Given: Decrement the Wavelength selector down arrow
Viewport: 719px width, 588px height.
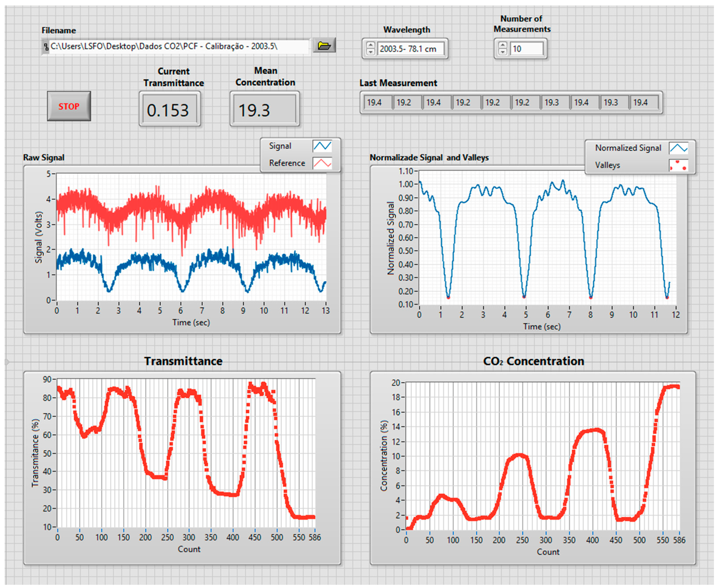Looking at the screenshot, I should (371, 52).
